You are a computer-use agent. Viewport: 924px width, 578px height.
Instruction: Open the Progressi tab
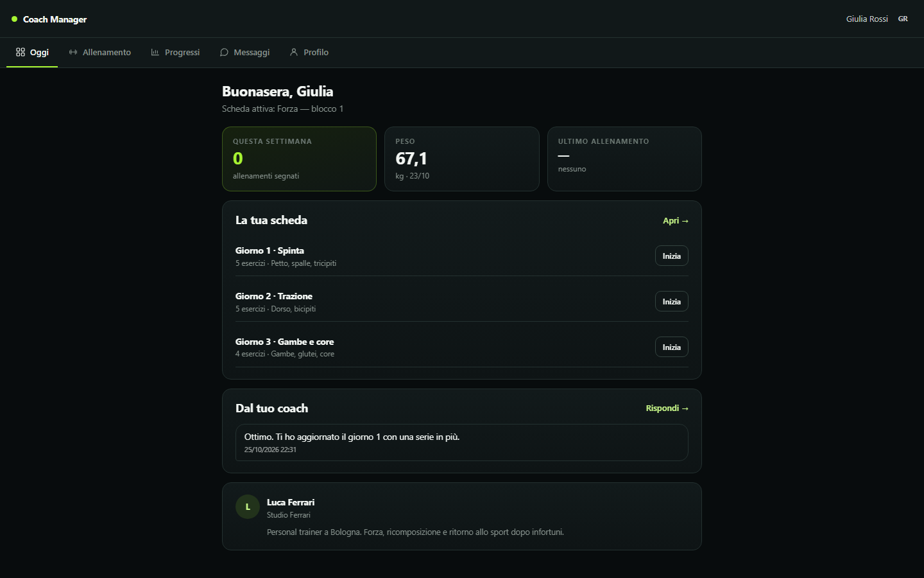point(175,53)
